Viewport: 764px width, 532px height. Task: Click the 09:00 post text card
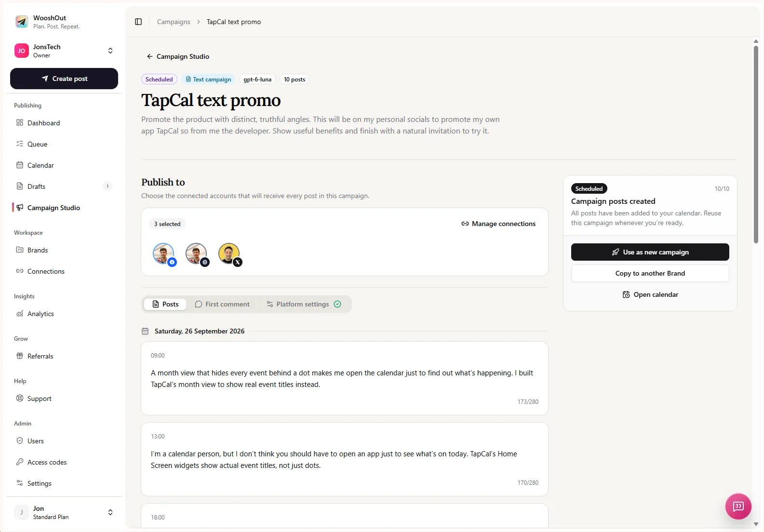[345, 378]
